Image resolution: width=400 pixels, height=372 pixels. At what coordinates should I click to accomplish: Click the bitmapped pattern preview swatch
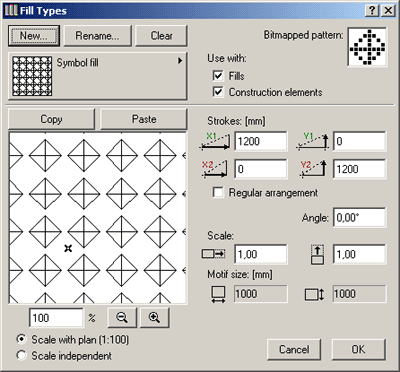click(367, 47)
